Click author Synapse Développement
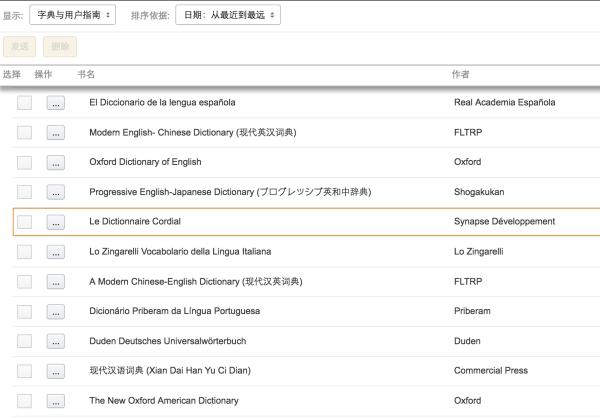The height and width of the screenshot is (418, 600). pyautogui.click(x=504, y=221)
